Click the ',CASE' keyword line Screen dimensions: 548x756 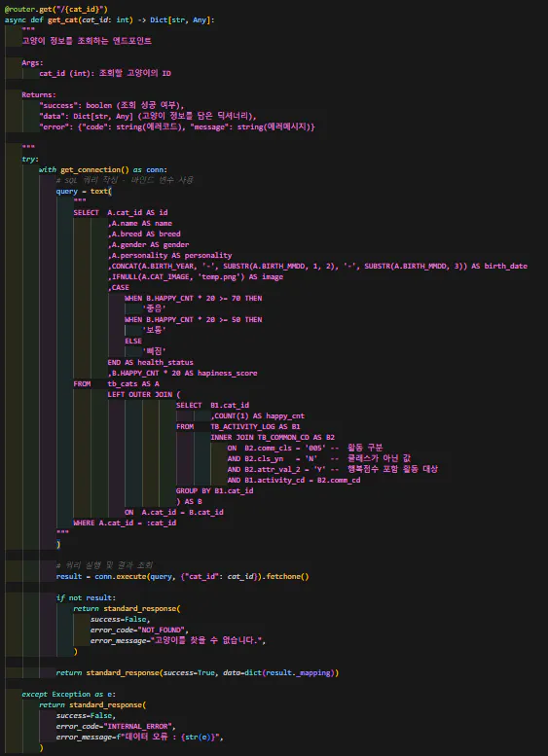click(118, 287)
